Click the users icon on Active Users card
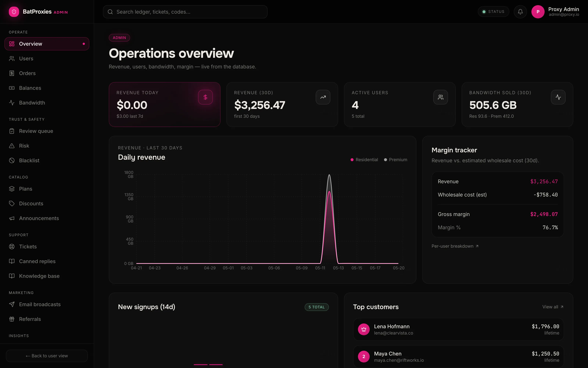The image size is (588, 368). [x=440, y=97]
